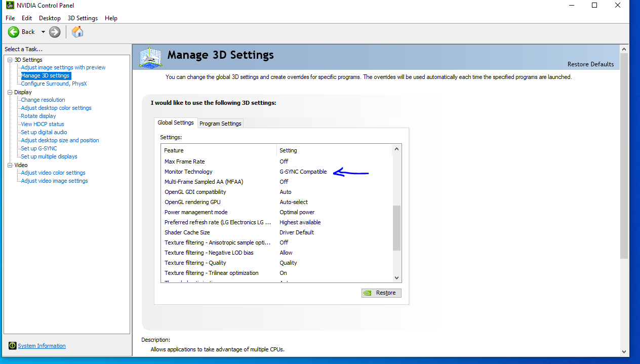Open Adjust desktop color settings
640x364 pixels.
click(56, 108)
